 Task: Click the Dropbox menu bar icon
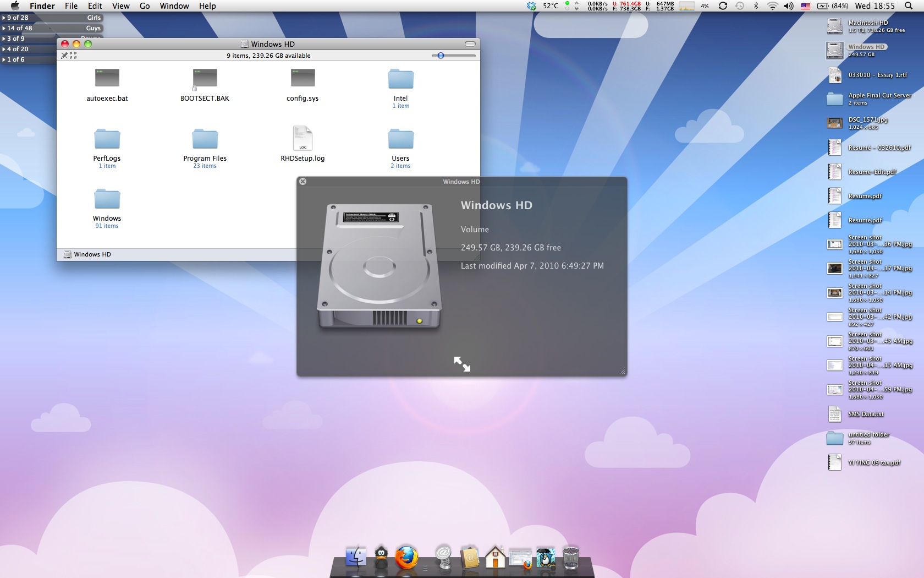(x=531, y=6)
